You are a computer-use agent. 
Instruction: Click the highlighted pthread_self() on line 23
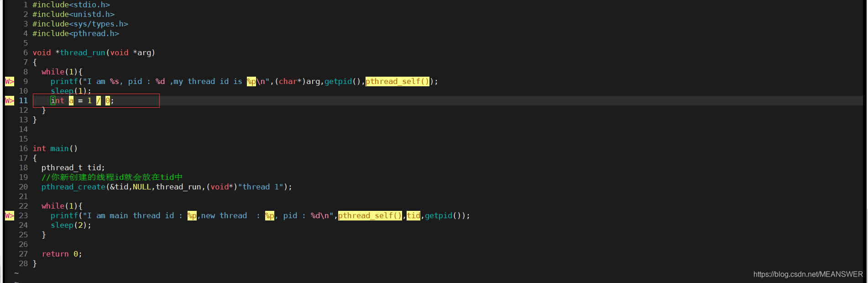tap(370, 215)
